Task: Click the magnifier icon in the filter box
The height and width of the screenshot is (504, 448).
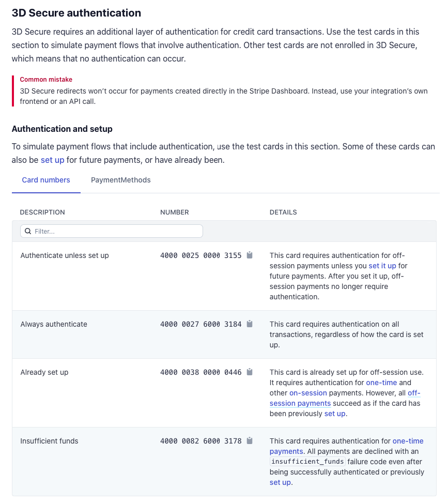Action: [28, 231]
